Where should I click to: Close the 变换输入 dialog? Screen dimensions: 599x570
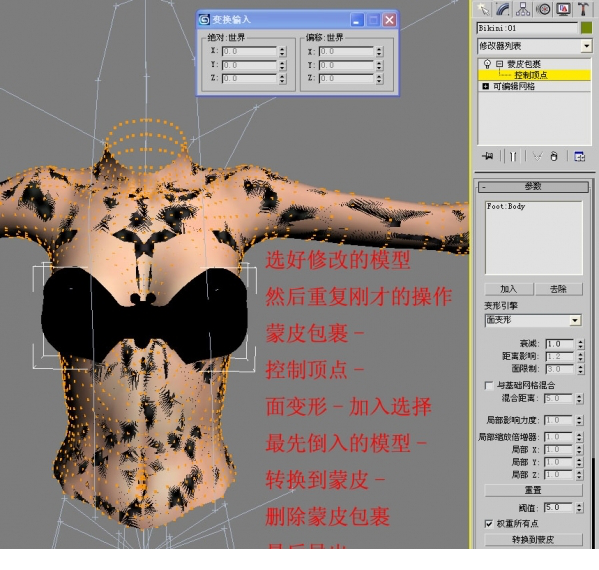click(389, 20)
